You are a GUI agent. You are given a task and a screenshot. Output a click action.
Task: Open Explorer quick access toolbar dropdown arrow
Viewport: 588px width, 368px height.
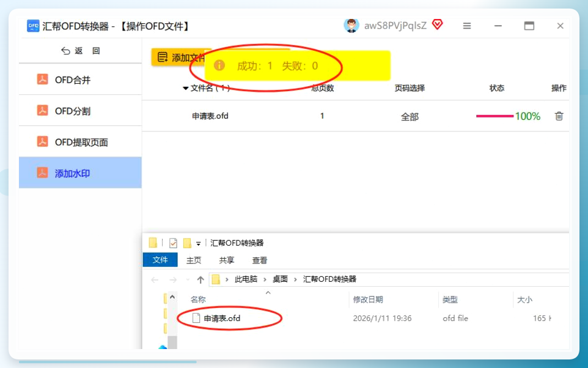click(x=199, y=244)
